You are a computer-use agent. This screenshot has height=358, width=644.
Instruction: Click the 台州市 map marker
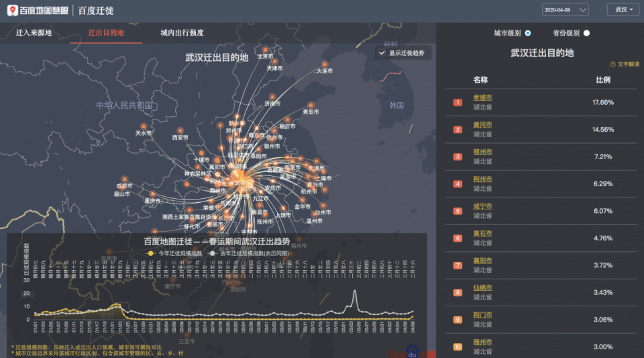[x=323, y=206]
